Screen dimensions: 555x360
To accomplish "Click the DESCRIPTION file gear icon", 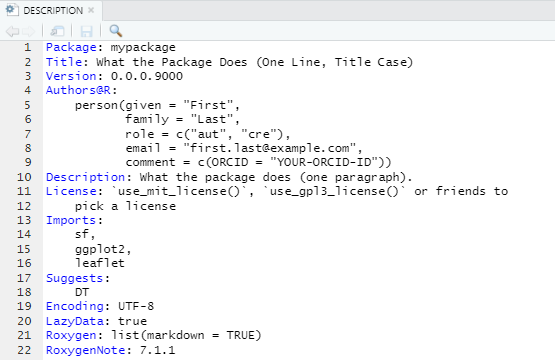I will pyautogui.click(x=11, y=10).
